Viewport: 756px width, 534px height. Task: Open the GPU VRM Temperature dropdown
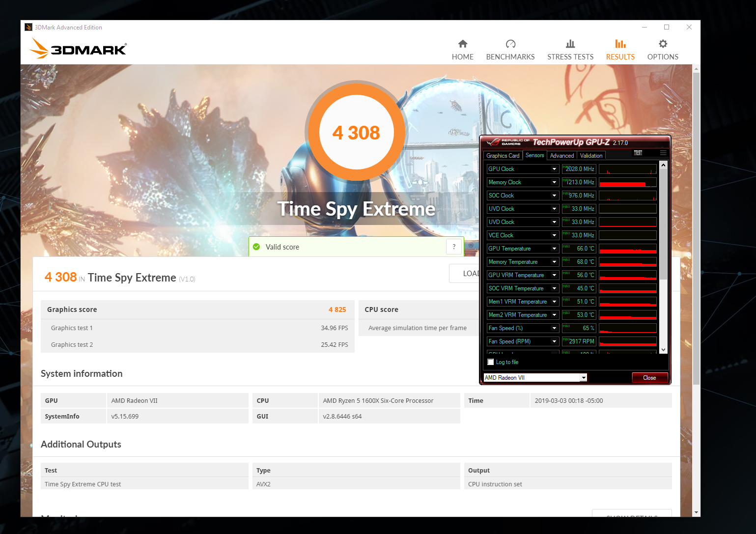point(554,275)
